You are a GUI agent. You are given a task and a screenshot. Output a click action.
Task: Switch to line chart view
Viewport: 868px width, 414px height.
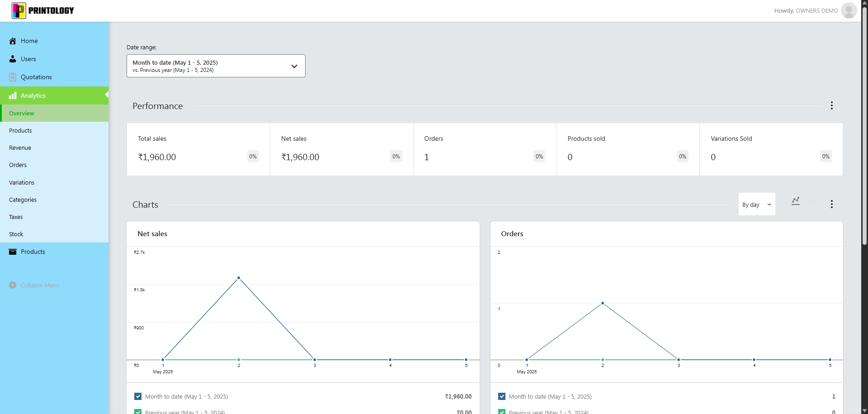click(796, 201)
